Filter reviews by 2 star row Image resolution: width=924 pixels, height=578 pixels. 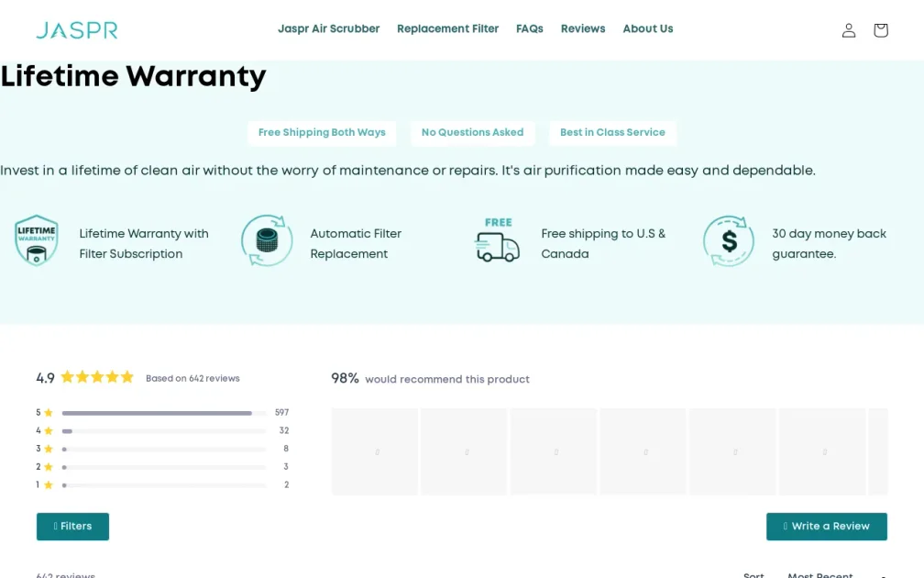(x=162, y=467)
